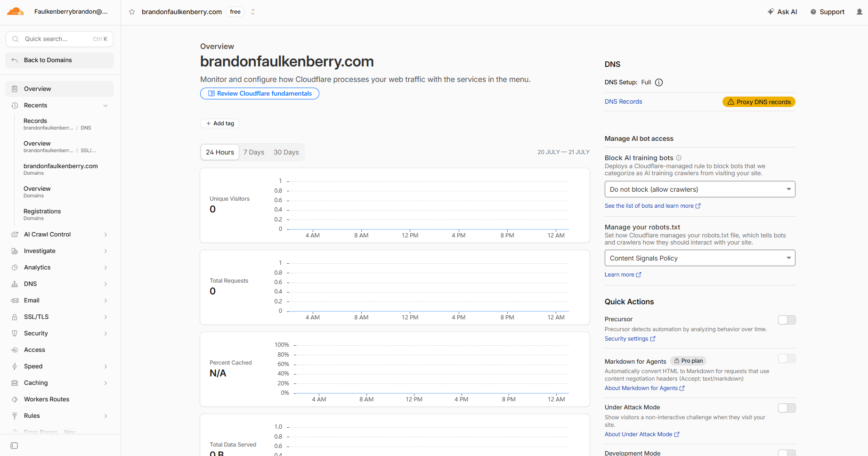Open the domain switcher up-down arrows
The image size is (868, 456).
pyautogui.click(x=253, y=12)
